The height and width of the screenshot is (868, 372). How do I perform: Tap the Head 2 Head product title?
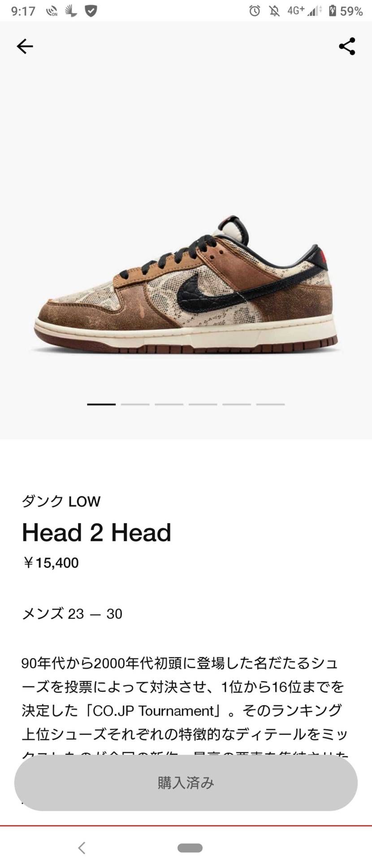coord(96,532)
